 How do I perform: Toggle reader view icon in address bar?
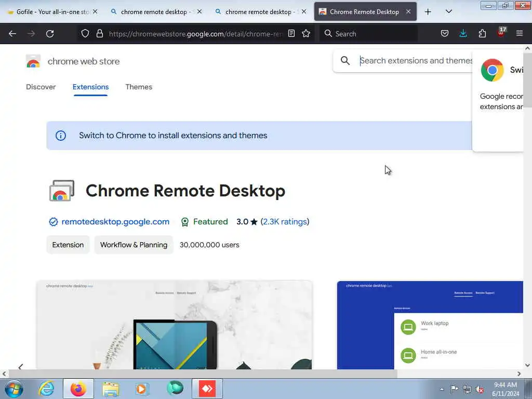291,33
